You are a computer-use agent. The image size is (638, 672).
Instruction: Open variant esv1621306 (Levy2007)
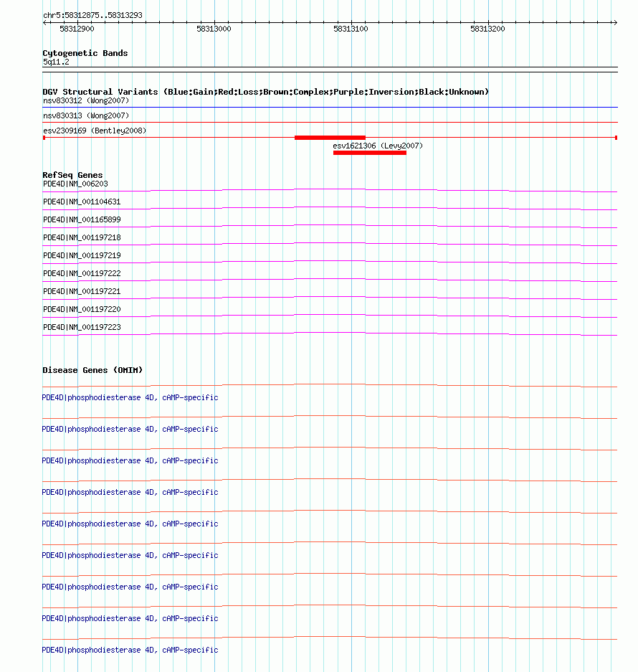pyautogui.click(x=378, y=146)
